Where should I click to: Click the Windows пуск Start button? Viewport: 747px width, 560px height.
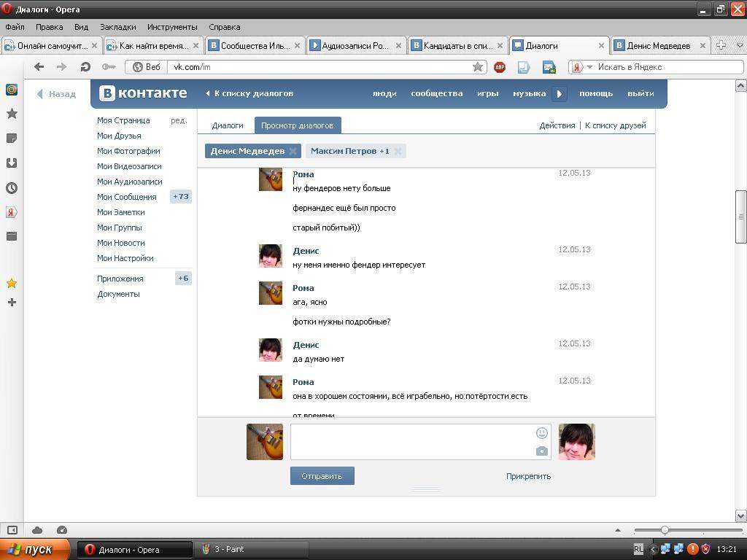35,550
